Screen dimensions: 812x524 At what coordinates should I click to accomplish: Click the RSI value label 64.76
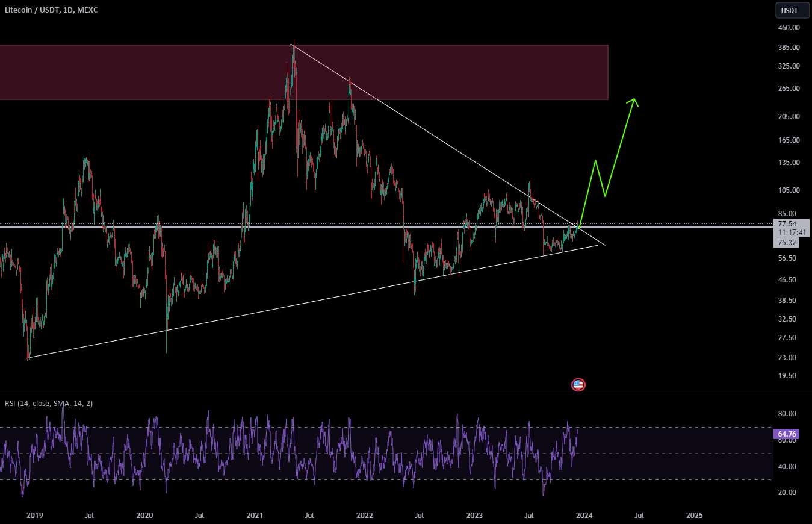tap(787, 434)
